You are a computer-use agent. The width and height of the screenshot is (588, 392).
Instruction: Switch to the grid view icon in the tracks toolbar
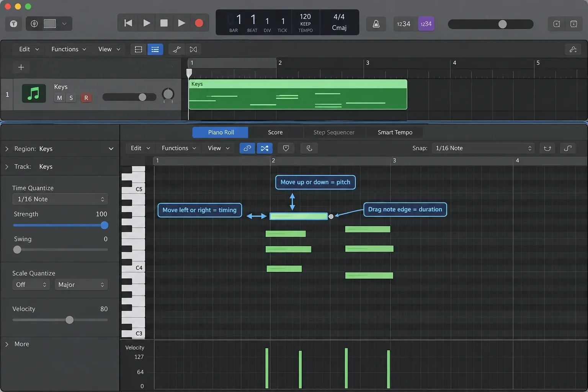point(139,49)
